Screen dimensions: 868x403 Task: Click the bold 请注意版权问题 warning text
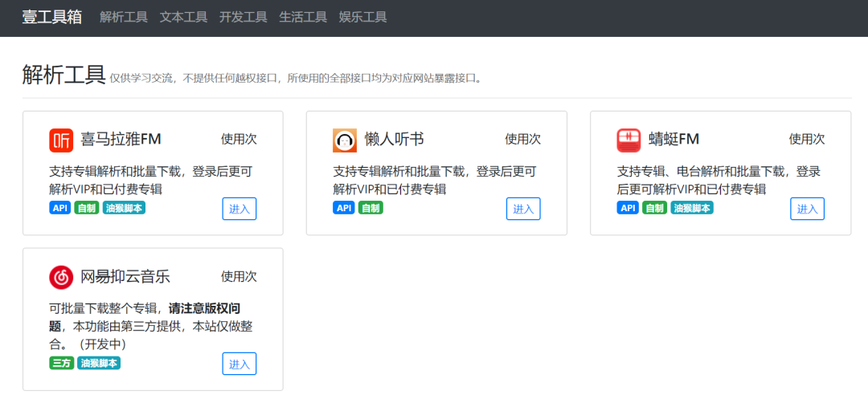click(145, 317)
